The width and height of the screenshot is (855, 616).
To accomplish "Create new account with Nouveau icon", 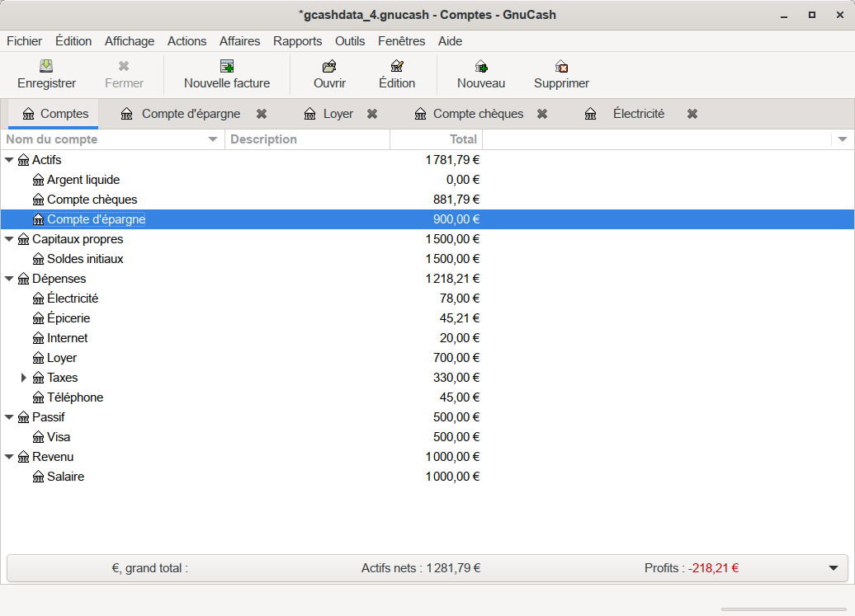I will tap(481, 67).
